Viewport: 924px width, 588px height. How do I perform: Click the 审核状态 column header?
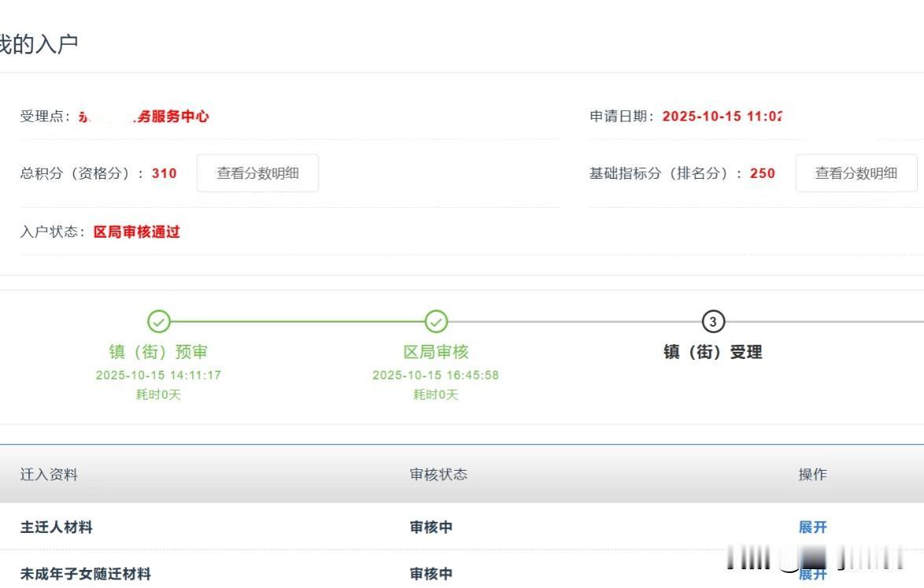tap(438, 475)
